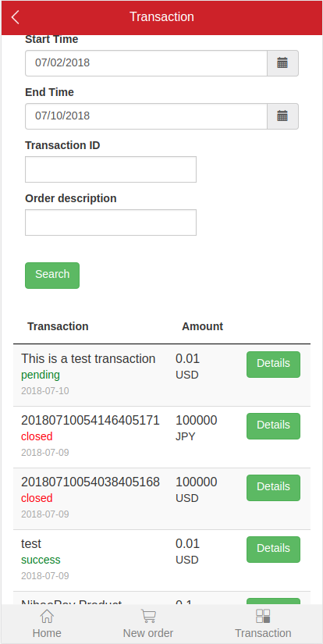
Task: Open End Time calendar picker
Action: pyautogui.click(x=282, y=116)
